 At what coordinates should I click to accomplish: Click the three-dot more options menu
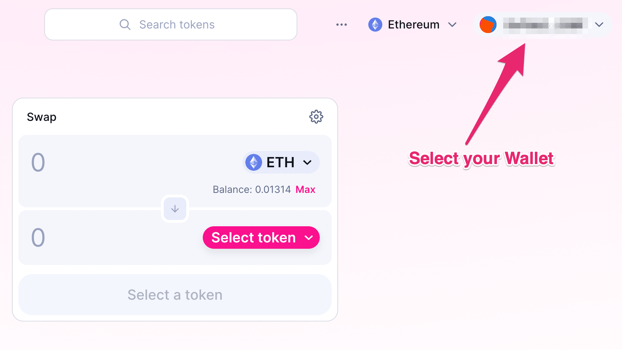point(341,25)
